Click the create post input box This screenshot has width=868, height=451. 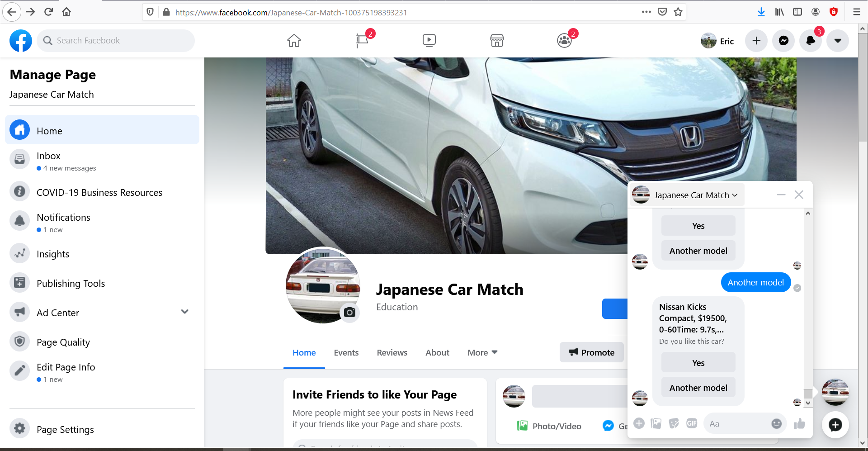click(x=580, y=396)
